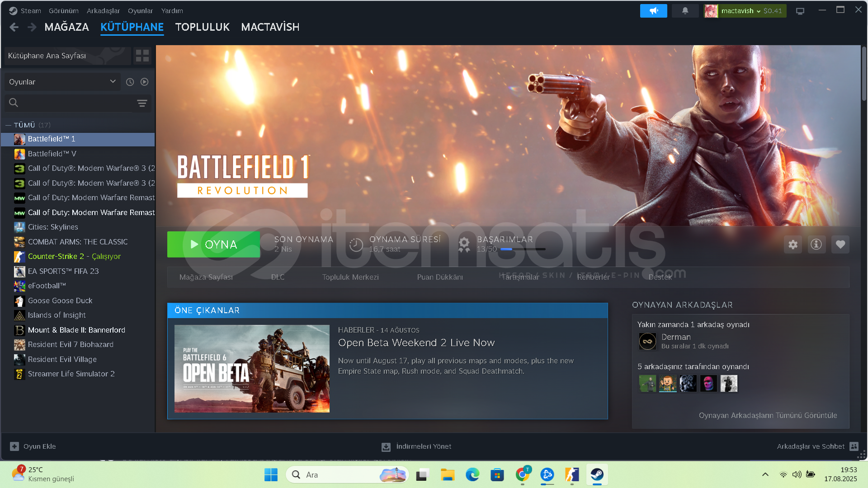This screenshot has width=868, height=488.
Task: Click the green OYNA play button
Action: (x=213, y=244)
